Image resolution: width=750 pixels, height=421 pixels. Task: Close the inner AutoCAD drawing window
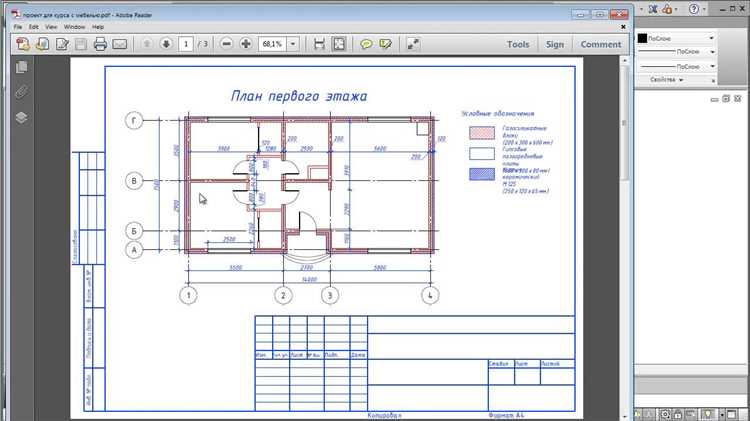(x=737, y=99)
